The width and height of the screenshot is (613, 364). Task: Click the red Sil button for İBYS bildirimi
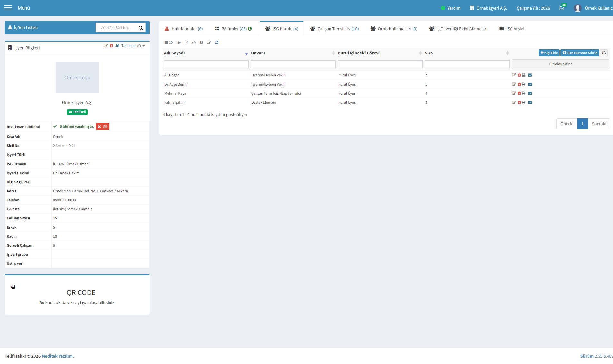pos(102,127)
